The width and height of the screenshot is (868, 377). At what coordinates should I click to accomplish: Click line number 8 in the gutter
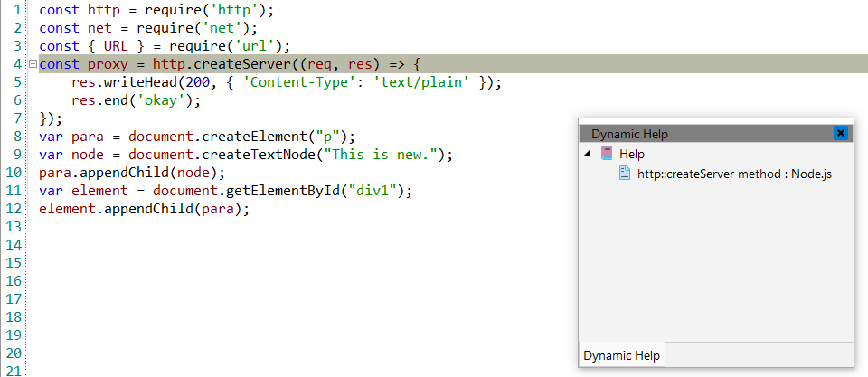pos(18,137)
